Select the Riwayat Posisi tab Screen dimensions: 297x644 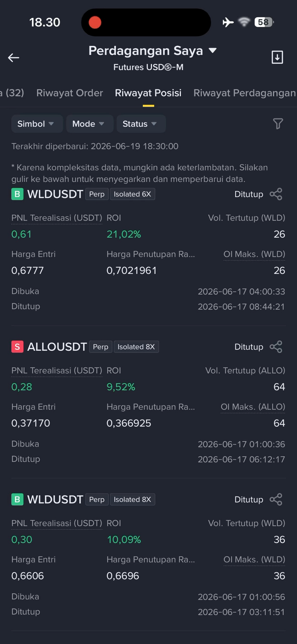click(x=148, y=93)
